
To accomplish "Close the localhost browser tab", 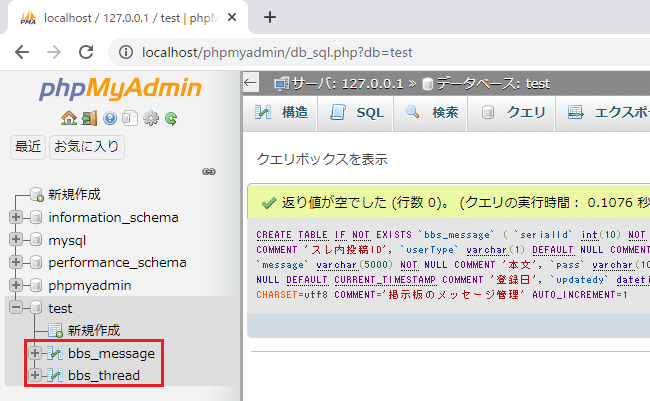I will point(232,17).
